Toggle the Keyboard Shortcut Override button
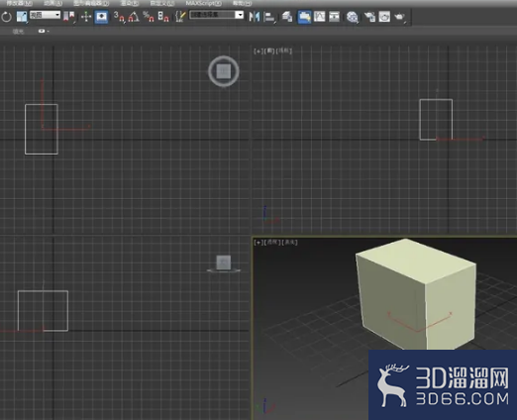The height and width of the screenshot is (420, 517). coord(101,17)
